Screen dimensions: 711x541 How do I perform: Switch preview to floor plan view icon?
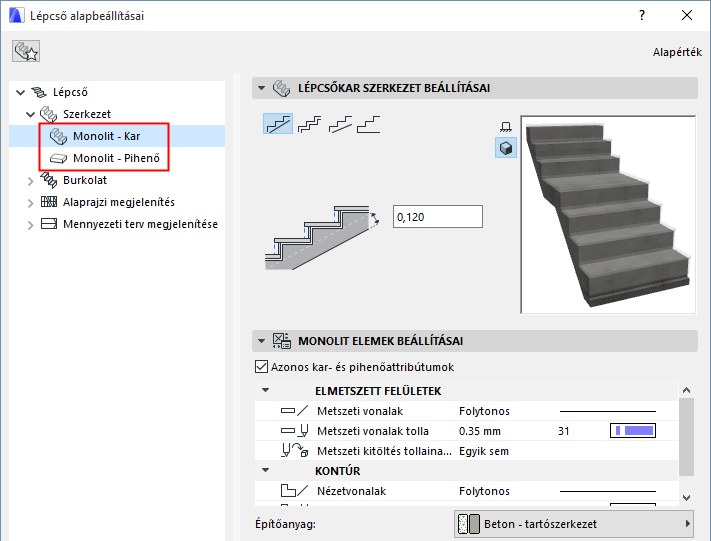506,127
